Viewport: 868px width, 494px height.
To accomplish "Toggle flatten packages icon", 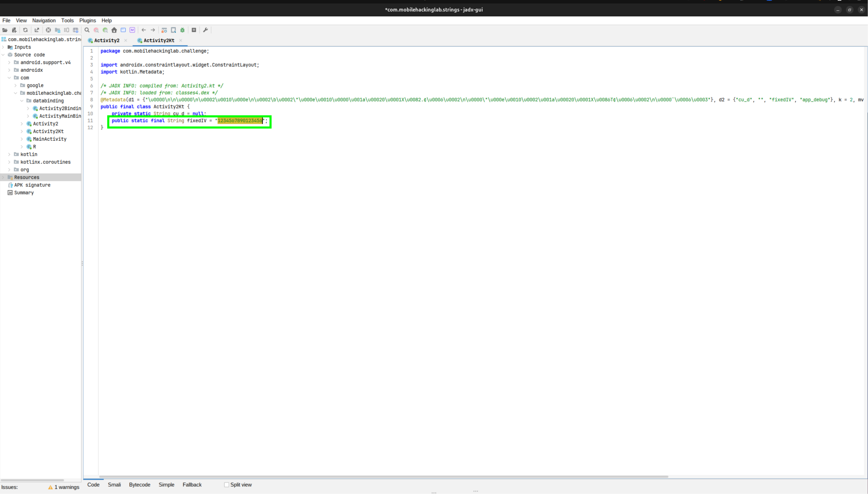I will pyautogui.click(x=57, y=30).
